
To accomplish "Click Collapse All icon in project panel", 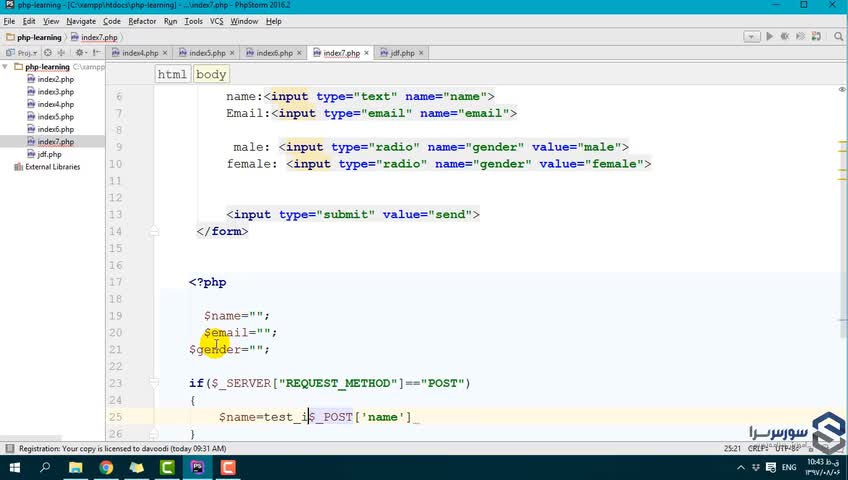I will click(61, 52).
